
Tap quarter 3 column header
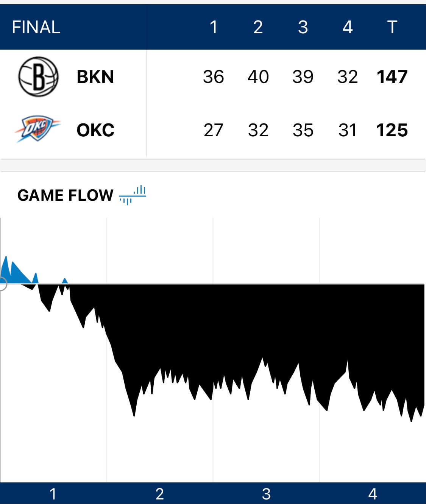click(x=303, y=27)
